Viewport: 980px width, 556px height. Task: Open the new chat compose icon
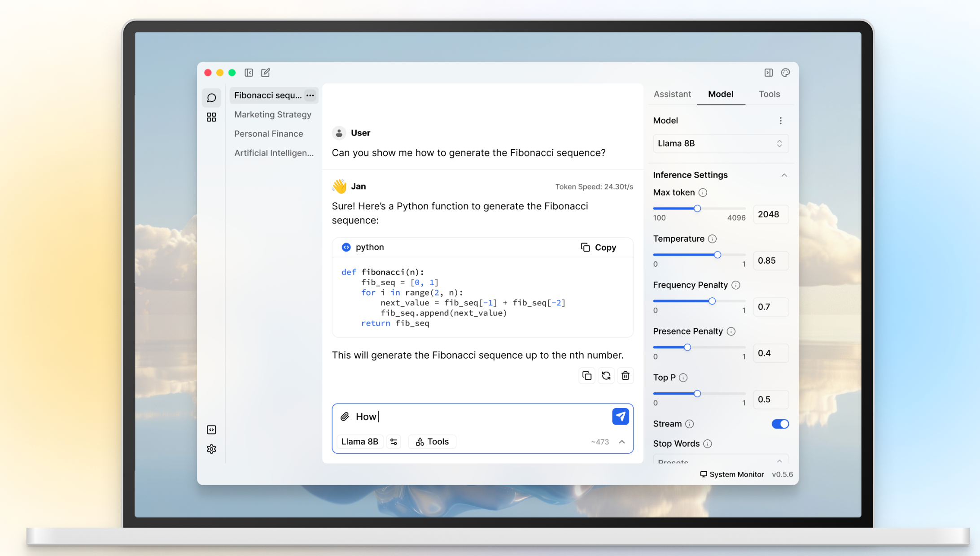[x=266, y=73]
